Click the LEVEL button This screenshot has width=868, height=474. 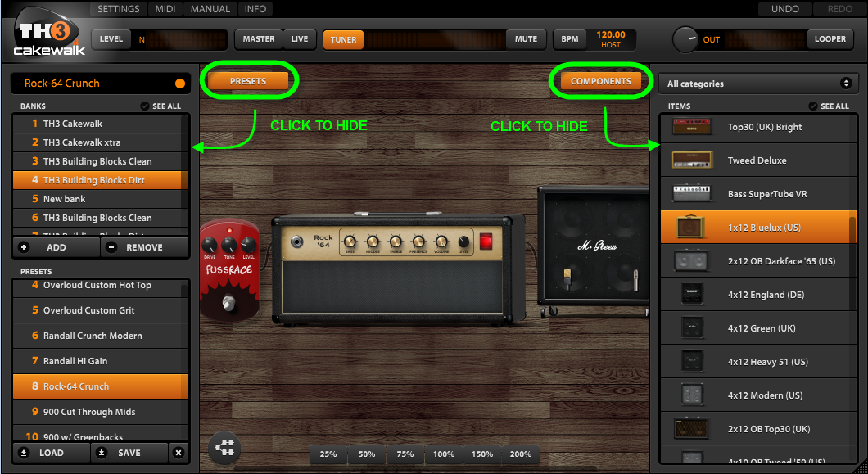(x=111, y=39)
